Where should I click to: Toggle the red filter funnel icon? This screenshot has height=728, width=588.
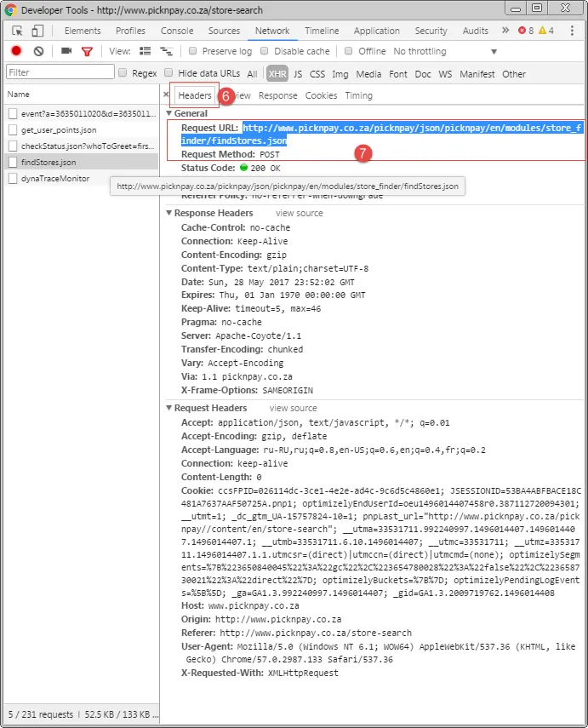[x=87, y=51]
